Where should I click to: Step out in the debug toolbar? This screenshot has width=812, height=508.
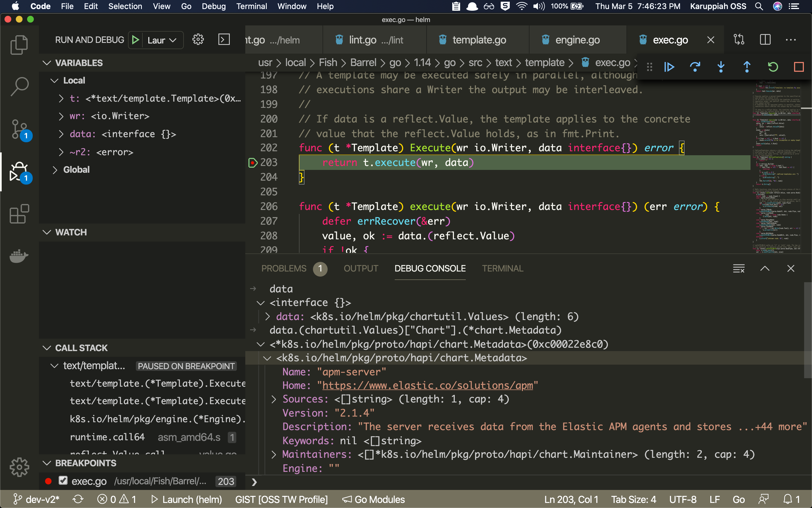747,67
